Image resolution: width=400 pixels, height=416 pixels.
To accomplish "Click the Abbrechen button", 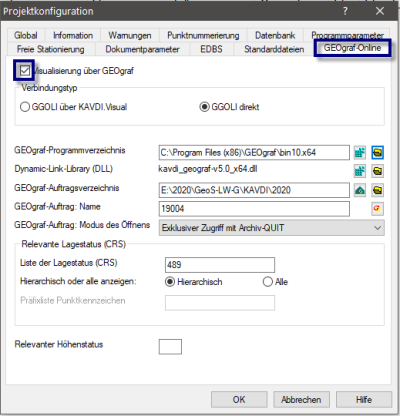I will coord(301,399).
